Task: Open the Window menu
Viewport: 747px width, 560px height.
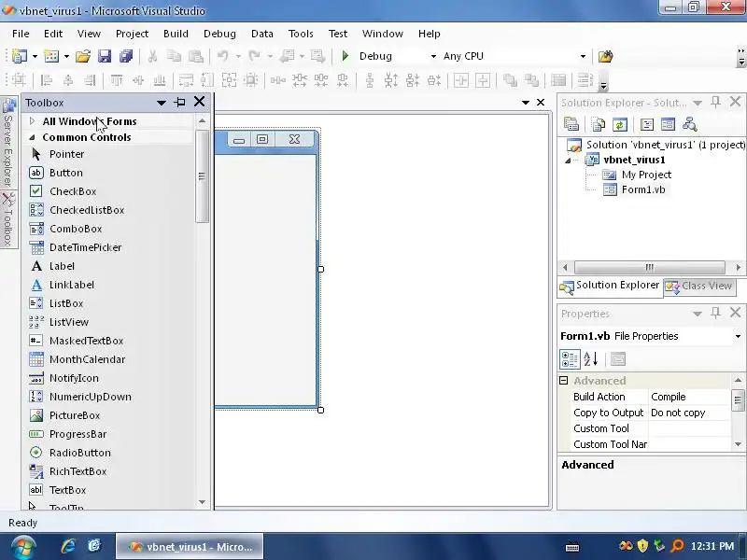Action: [x=383, y=34]
